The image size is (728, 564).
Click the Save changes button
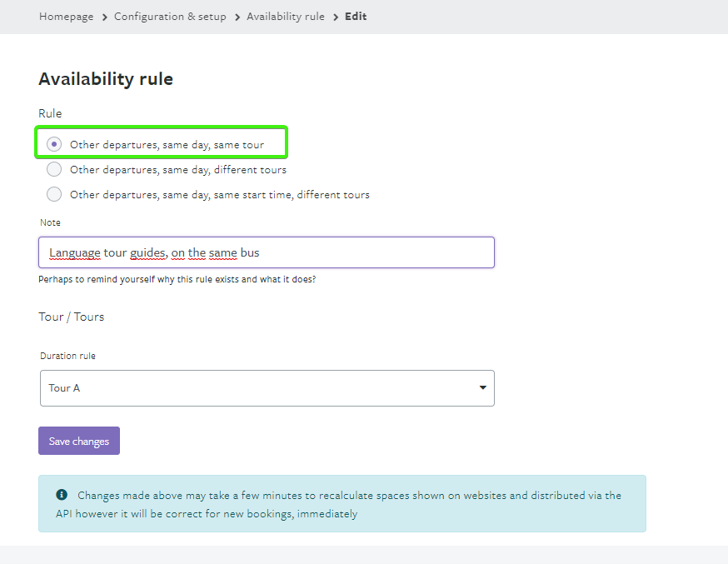click(x=79, y=441)
